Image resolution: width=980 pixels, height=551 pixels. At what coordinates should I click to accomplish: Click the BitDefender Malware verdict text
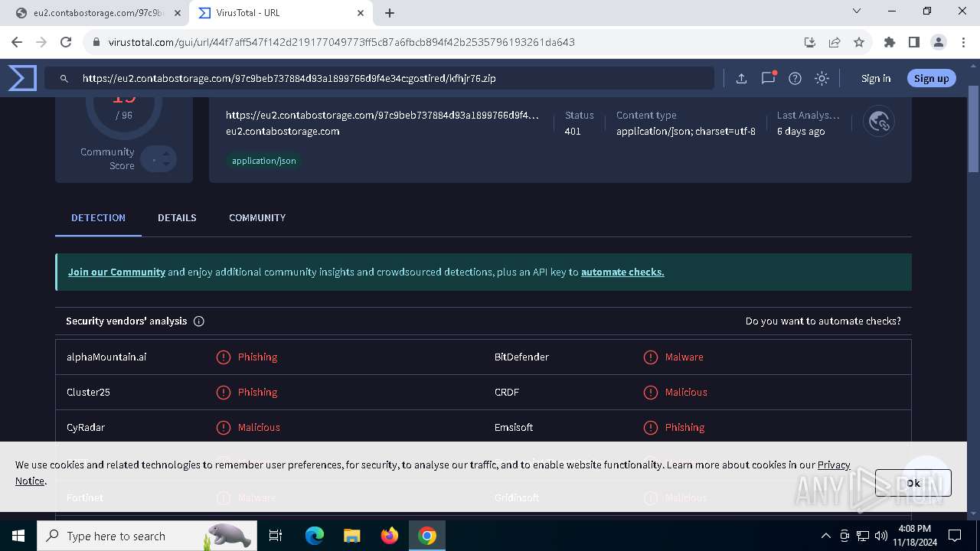pos(684,357)
